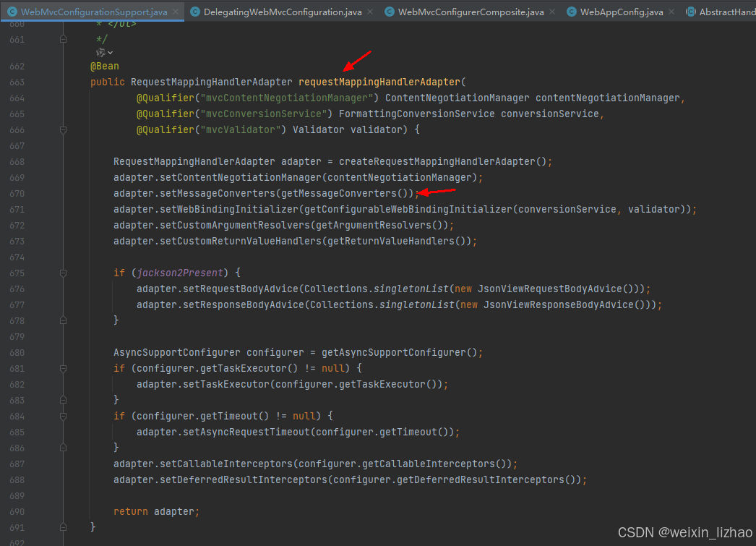Click code author inlay icon above @Bean
Image resolution: width=756 pixels, height=546 pixels.
click(x=100, y=53)
